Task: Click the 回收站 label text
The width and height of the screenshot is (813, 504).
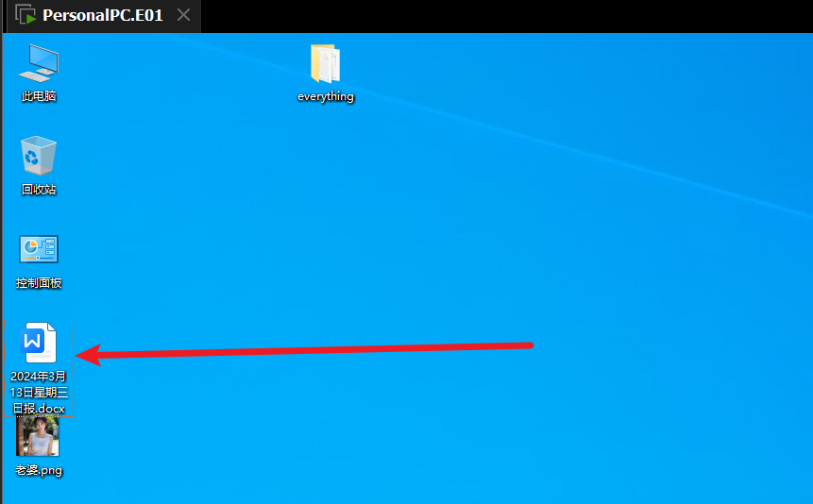Action: [39, 190]
